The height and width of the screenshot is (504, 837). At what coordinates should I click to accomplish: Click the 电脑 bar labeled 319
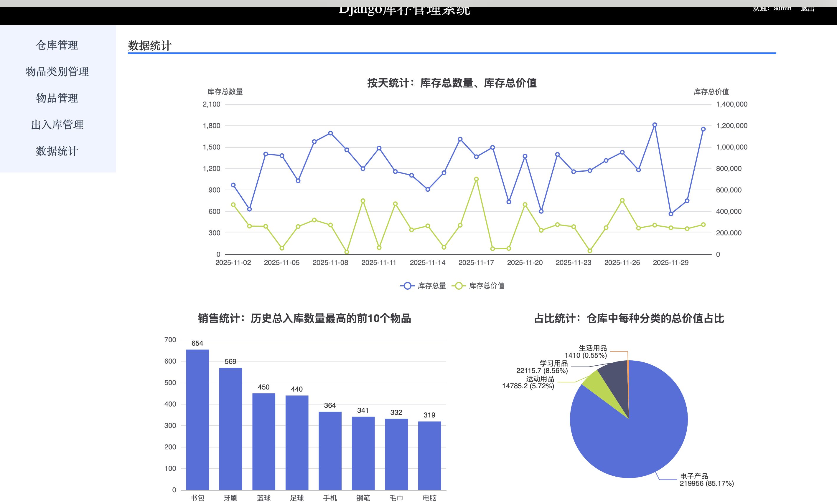[429, 455]
